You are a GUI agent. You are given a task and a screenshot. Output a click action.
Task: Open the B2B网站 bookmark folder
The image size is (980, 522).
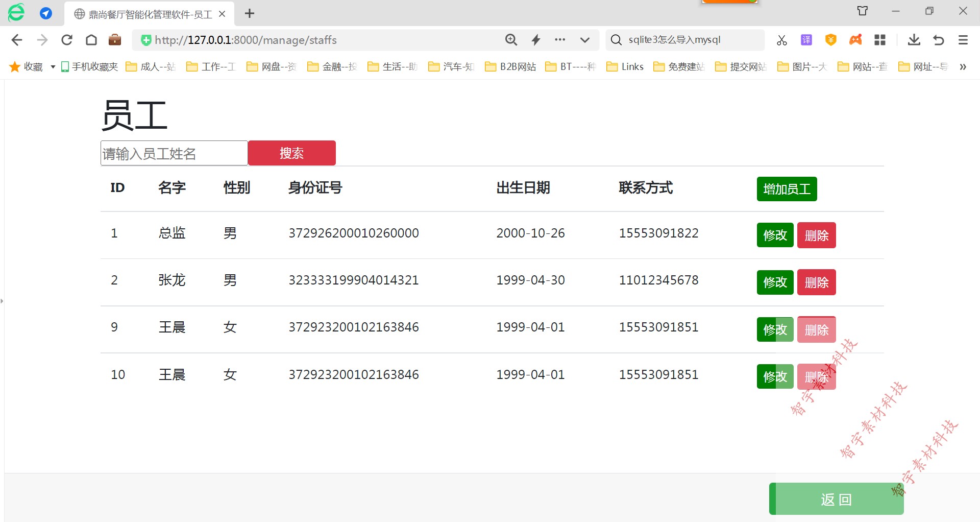click(x=510, y=66)
